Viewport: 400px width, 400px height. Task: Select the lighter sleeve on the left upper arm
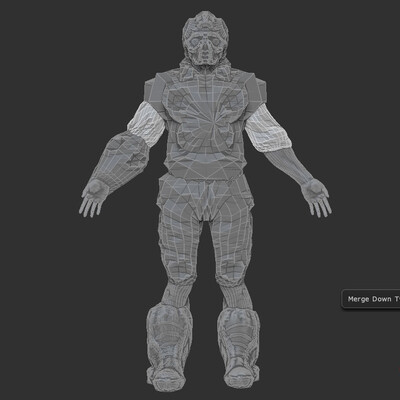[146, 124]
